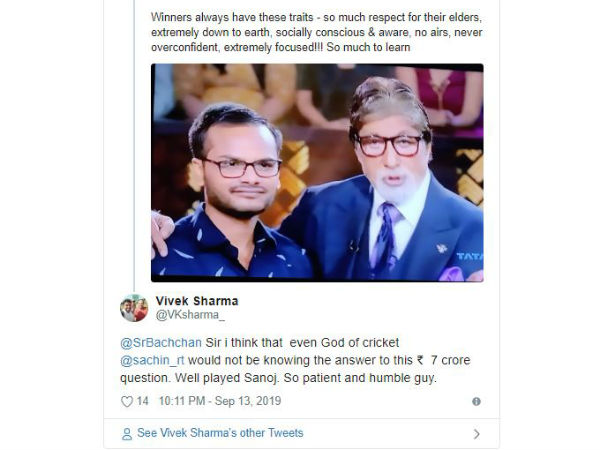Click the person icon beside other Tweets
The height and width of the screenshot is (450, 600).
coord(126,434)
